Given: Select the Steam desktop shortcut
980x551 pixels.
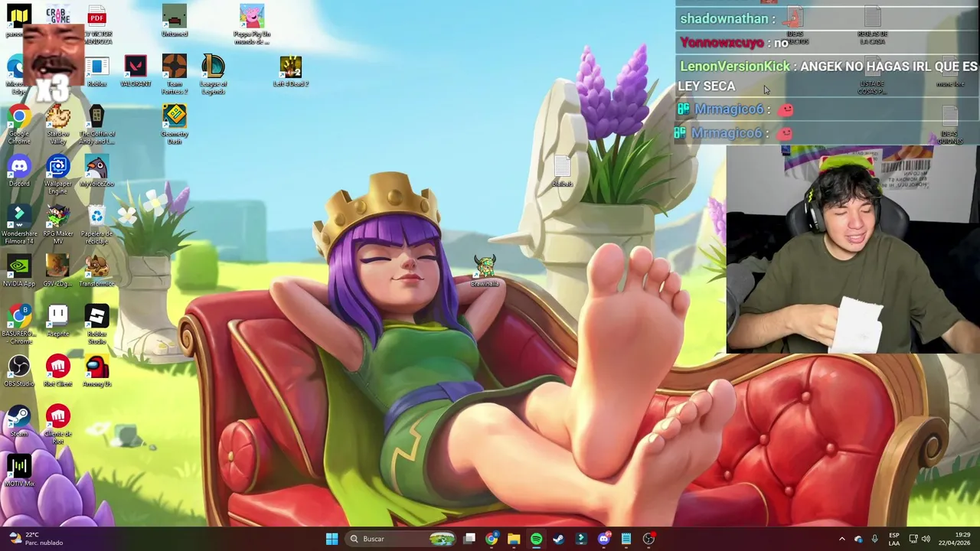Looking at the screenshot, I should tap(19, 421).
